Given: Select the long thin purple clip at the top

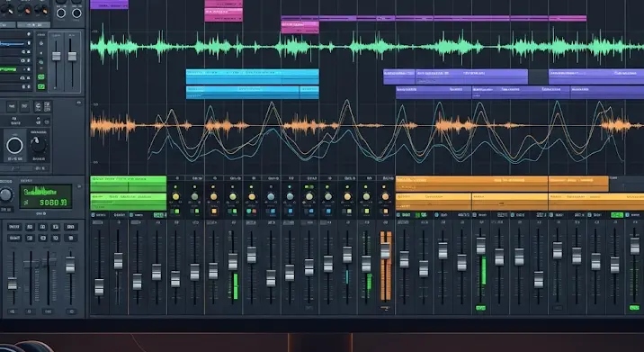Looking at the screenshot, I should tap(434, 18).
